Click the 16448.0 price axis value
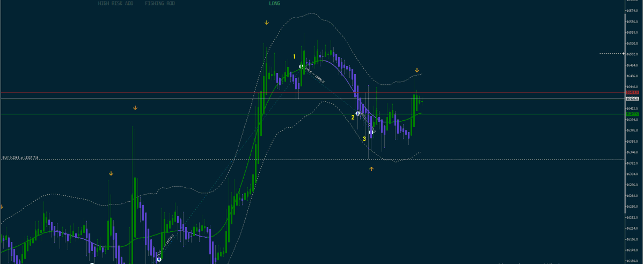Image resolution: width=644 pixels, height=264 pixels. click(x=632, y=87)
